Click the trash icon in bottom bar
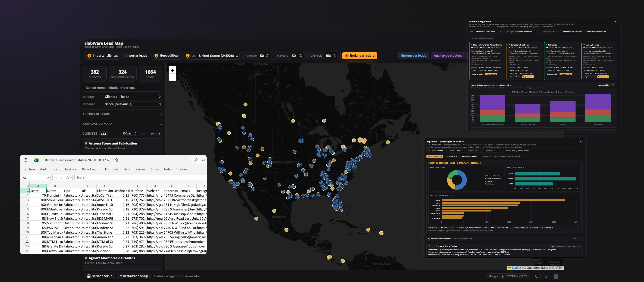 (556, 276)
